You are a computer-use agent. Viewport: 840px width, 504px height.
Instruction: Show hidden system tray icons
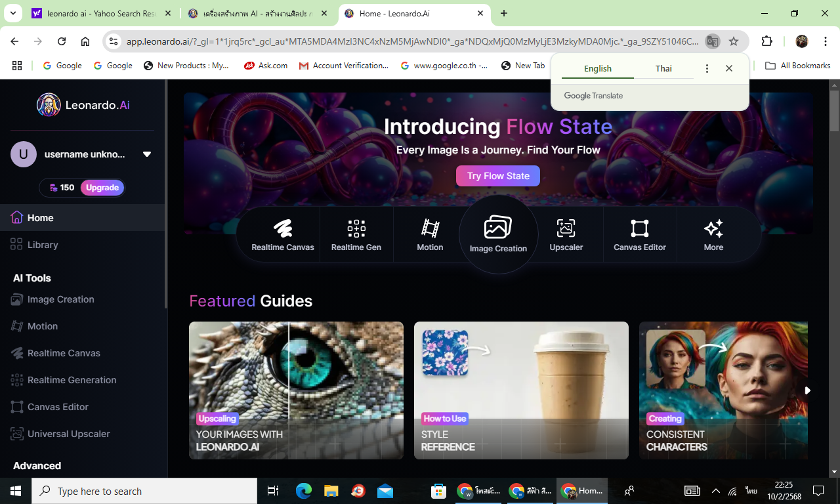pyautogui.click(x=716, y=491)
